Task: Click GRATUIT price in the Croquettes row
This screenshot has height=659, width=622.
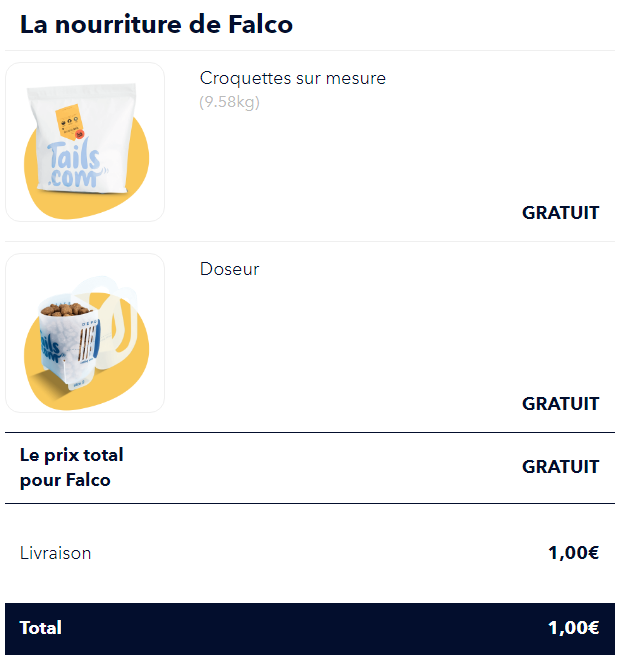Action: pos(560,213)
